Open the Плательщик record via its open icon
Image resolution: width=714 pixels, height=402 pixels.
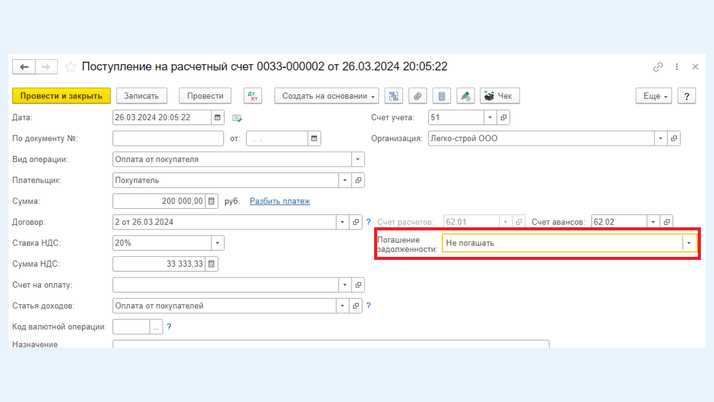coord(358,180)
